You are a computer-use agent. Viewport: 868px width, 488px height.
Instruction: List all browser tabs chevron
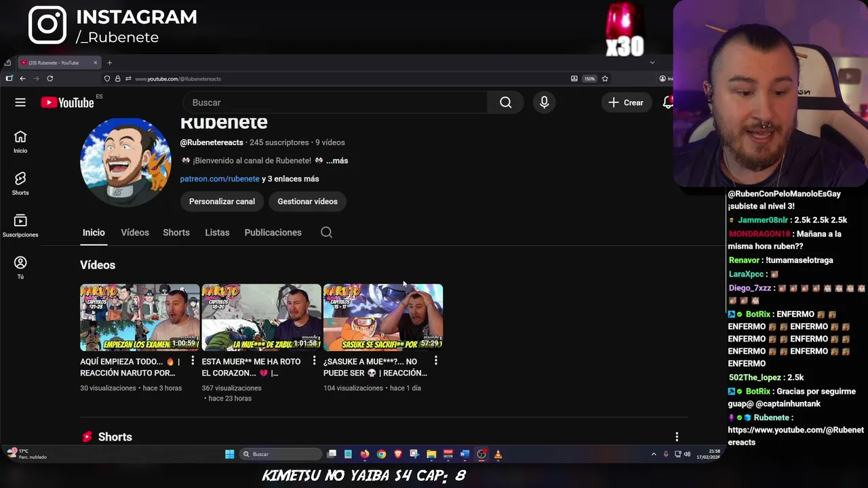pyautogui.click(x=652, y=62)
